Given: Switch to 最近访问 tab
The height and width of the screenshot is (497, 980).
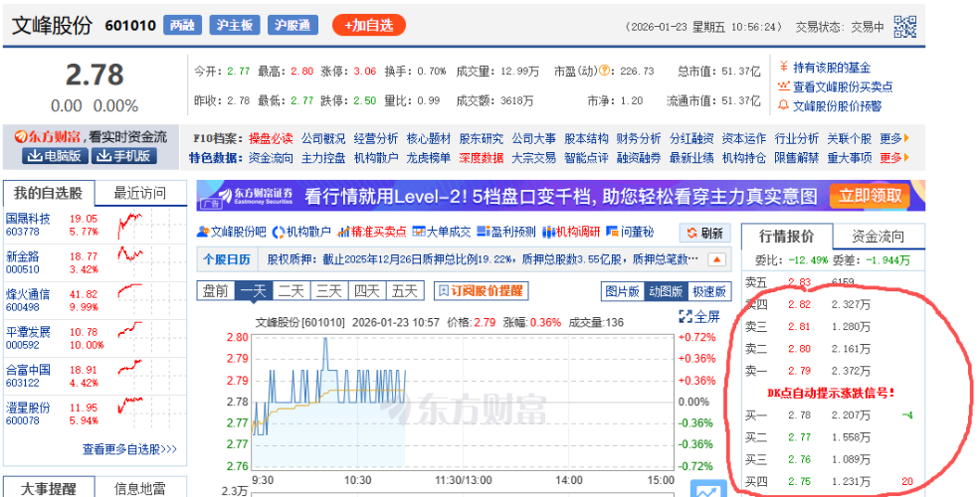Looking at the screenshot, I should click(x=140, y=193).
